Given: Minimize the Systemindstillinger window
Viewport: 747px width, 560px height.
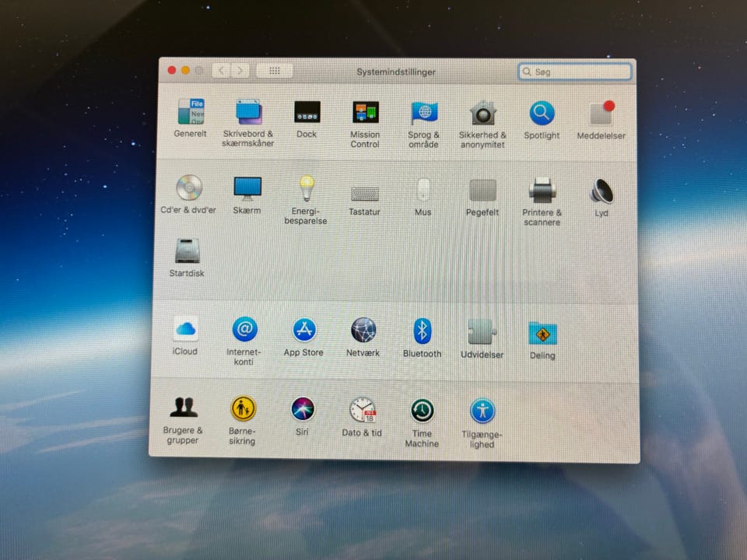Looking at the screenshot, I should coord(185,71).
